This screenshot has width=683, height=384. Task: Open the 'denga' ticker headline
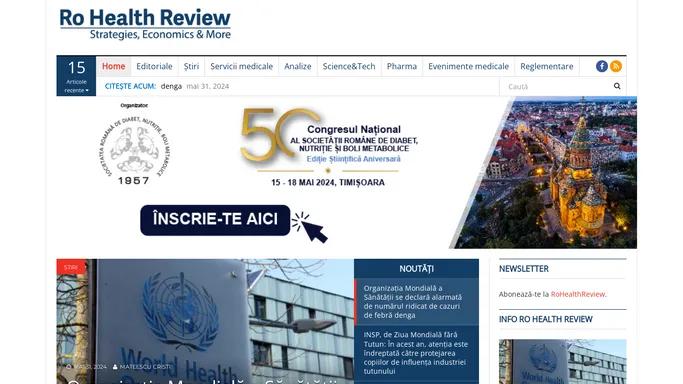(x=171, y=86)
